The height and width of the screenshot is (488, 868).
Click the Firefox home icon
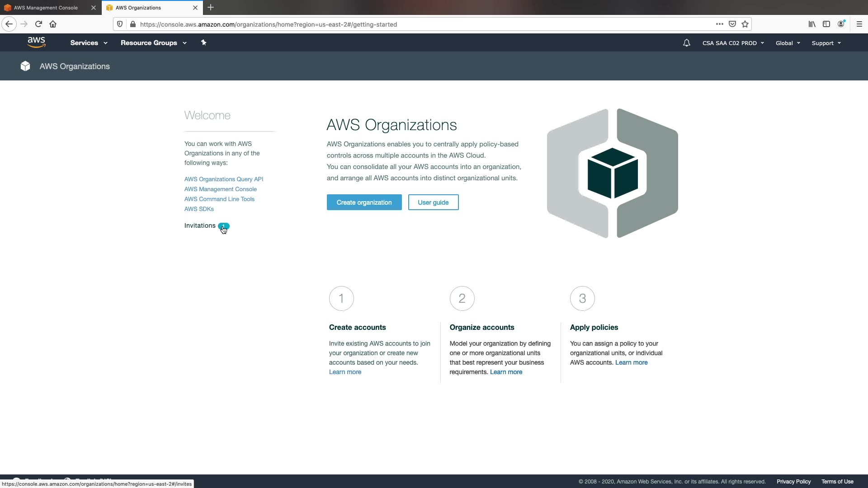[x=53, y=24]
